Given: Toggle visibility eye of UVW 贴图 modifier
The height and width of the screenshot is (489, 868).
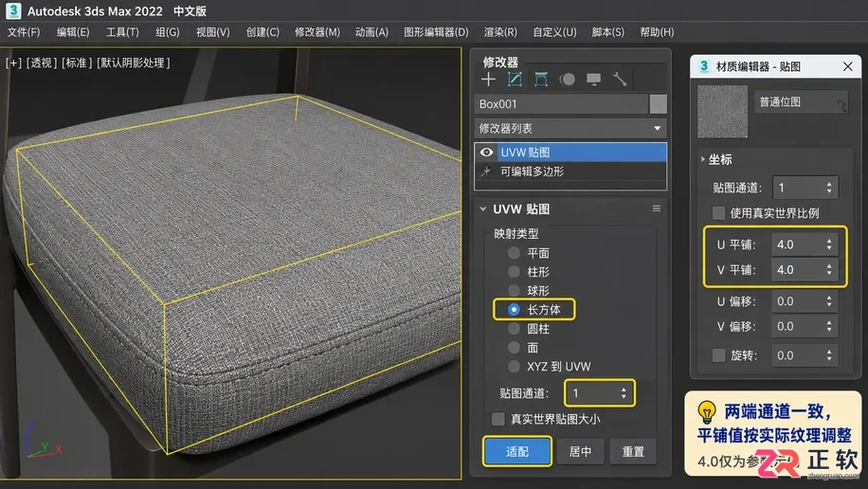Looking at the screenshot, I should [486, 153].
